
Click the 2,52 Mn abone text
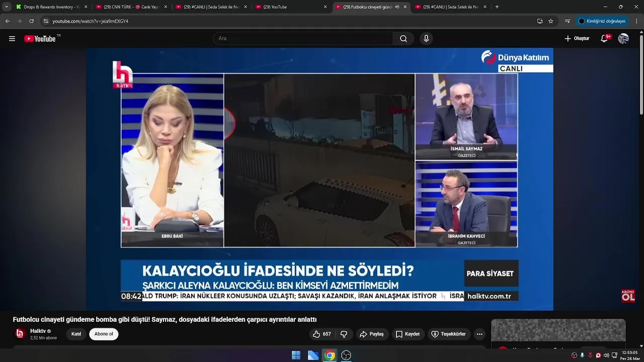click(43, 338)
